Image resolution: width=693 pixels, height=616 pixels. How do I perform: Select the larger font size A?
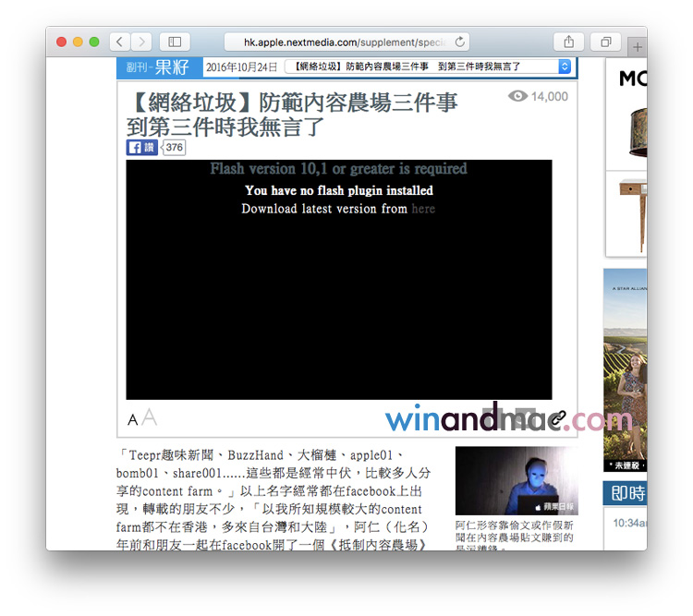tap(149, 418)
